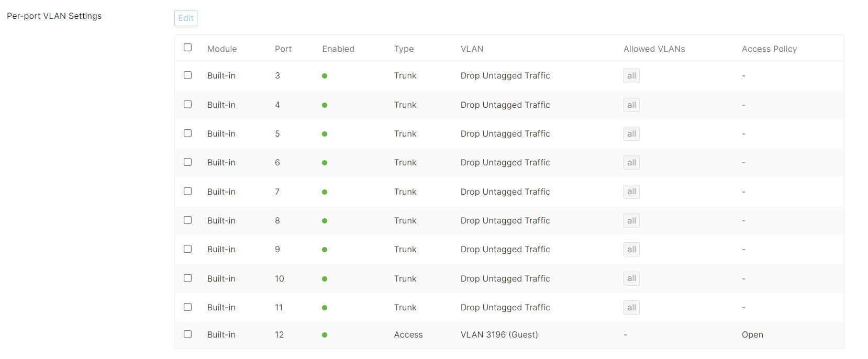Viewport: 868px width, 359px height.
Task: Click the Enabled dot on port 9's row
Action: [325, 249]
